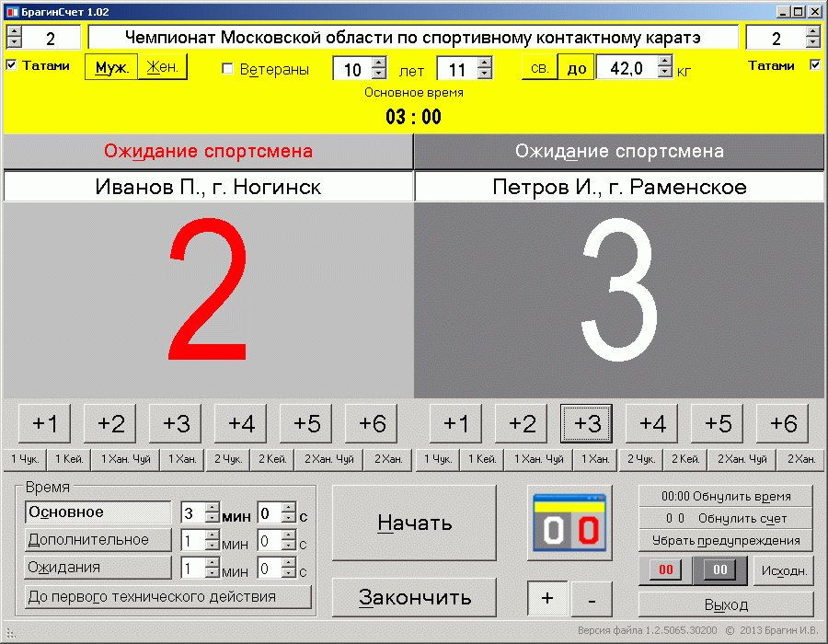The width and height of the screenshot is (828, 644).
Task: Add +1 point to Иванов
Action: (44, 423)
